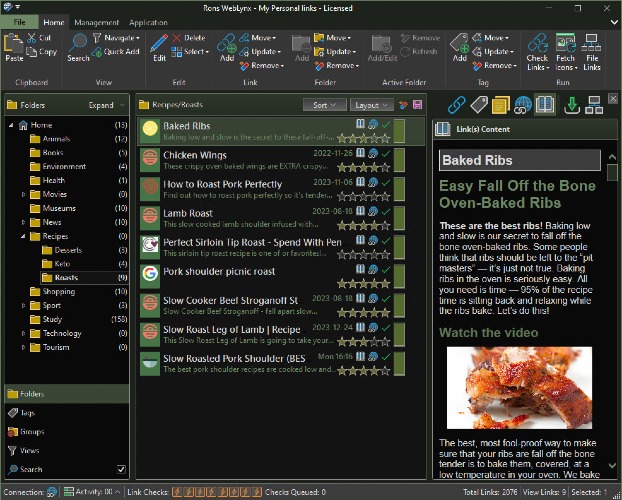Set Slow Roast Leg of Lamb rating three stars
The image size is (622, 500).
click(x=363, y=342)
